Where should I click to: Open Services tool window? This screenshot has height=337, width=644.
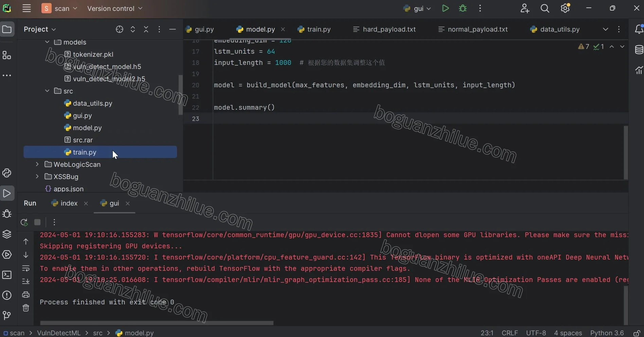7,254
